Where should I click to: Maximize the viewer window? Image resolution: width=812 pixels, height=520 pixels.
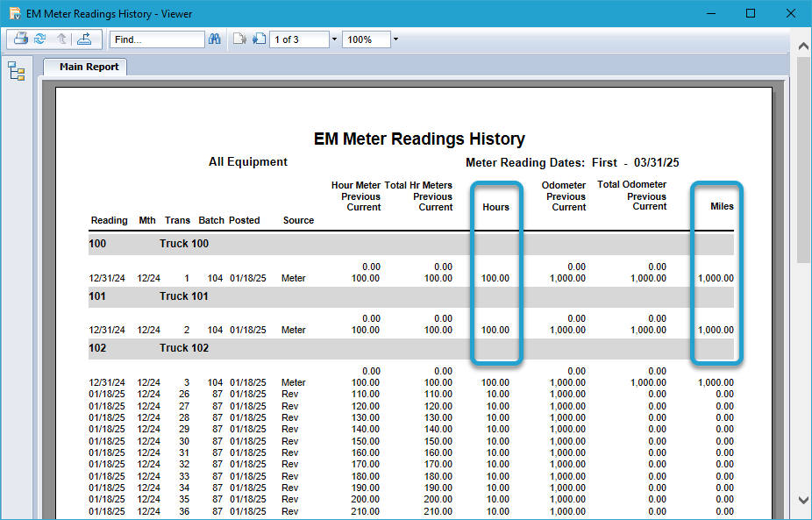pos(751,13)
